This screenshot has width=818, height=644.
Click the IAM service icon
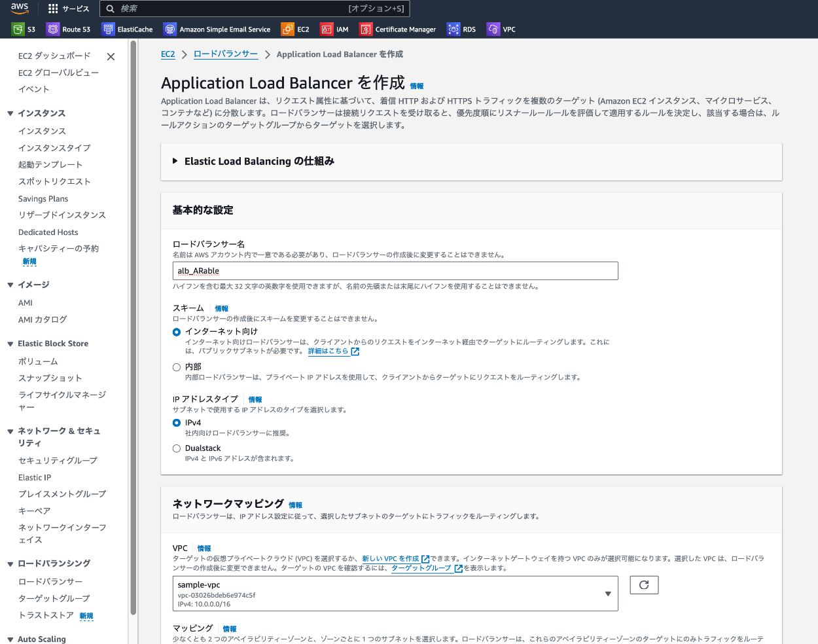pyautogui.click(x=327, y=29)
